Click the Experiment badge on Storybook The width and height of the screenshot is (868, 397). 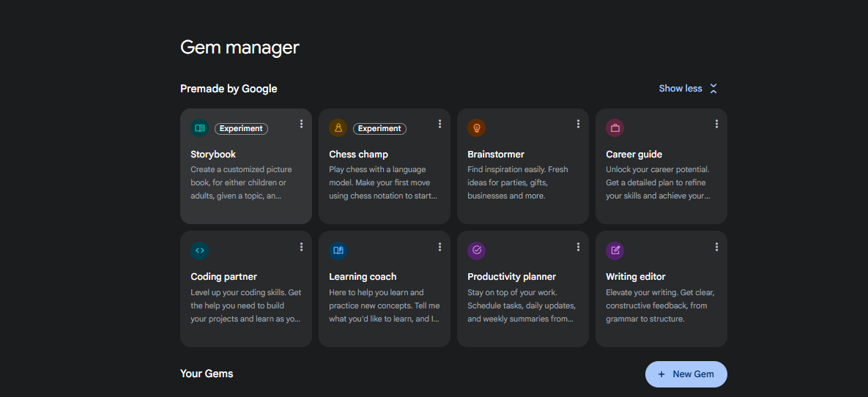[x=242, y=128]
